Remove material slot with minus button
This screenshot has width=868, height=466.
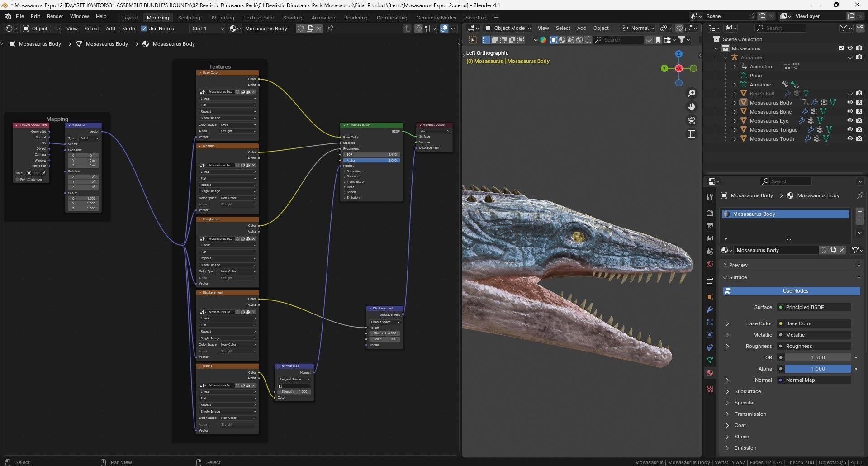tap(860, 220)
